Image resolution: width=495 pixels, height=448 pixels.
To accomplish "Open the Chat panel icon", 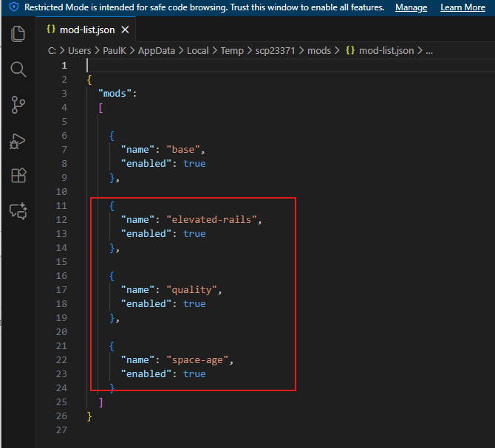I will [18, 211].
